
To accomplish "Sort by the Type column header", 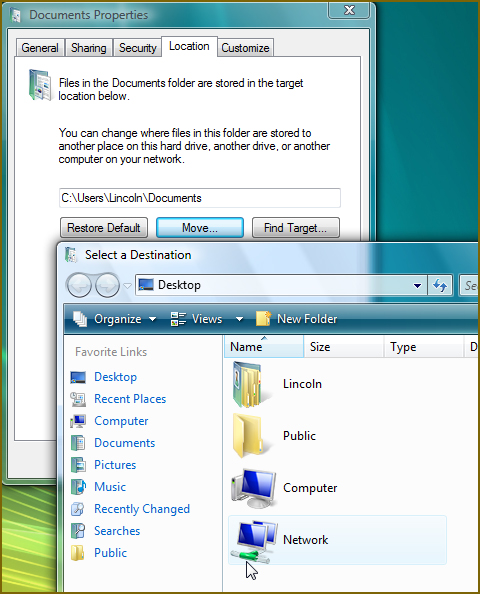I will point(424,347).
